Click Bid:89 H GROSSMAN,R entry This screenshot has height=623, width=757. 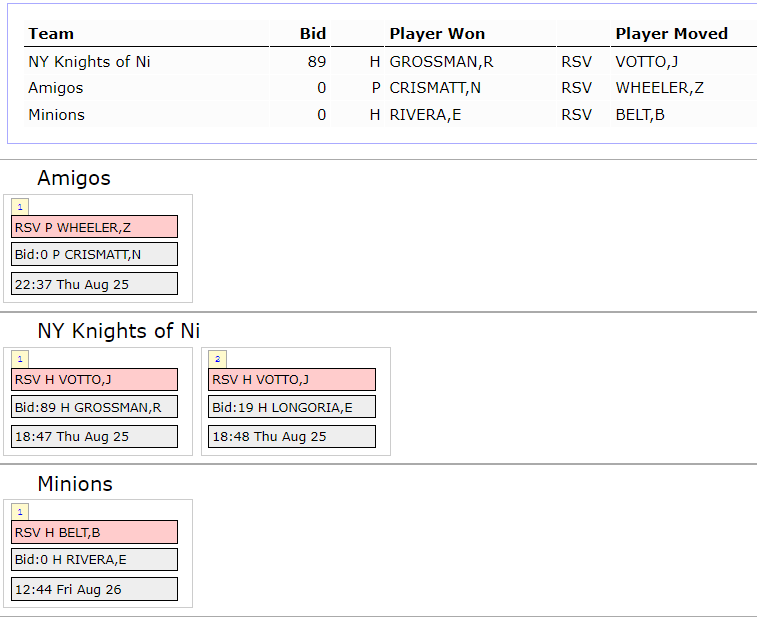pos(95,407)
